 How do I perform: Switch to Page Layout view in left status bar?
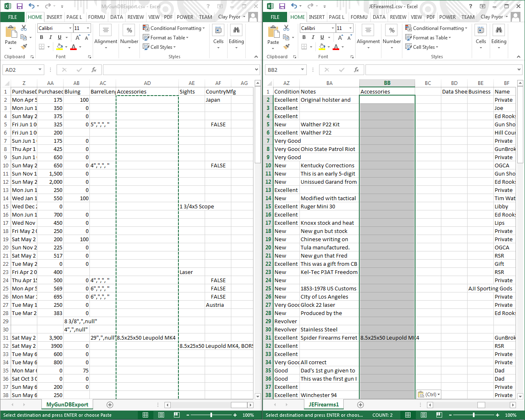(161, 415)
